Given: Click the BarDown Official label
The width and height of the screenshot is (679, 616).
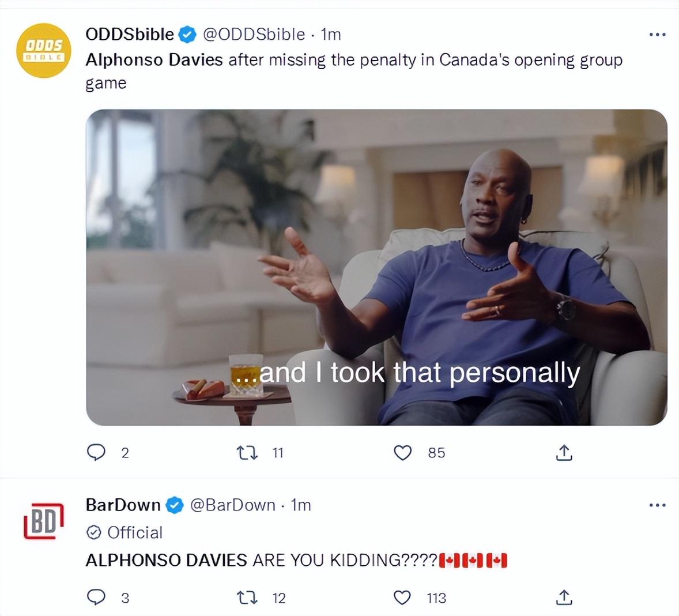Looking at the screenshot, I should 125,532.
